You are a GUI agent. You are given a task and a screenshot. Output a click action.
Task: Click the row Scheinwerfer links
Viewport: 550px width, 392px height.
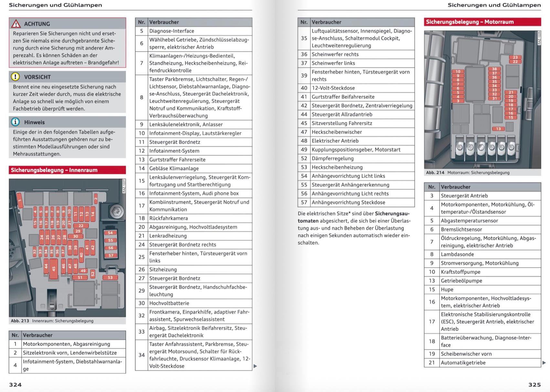click(x=356, y=63)
